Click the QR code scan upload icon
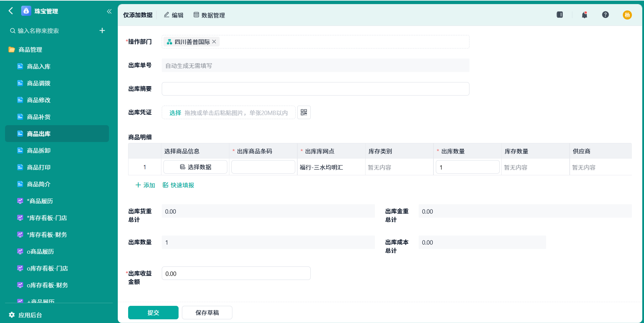644x323 pixels. [x=304, y=112]
